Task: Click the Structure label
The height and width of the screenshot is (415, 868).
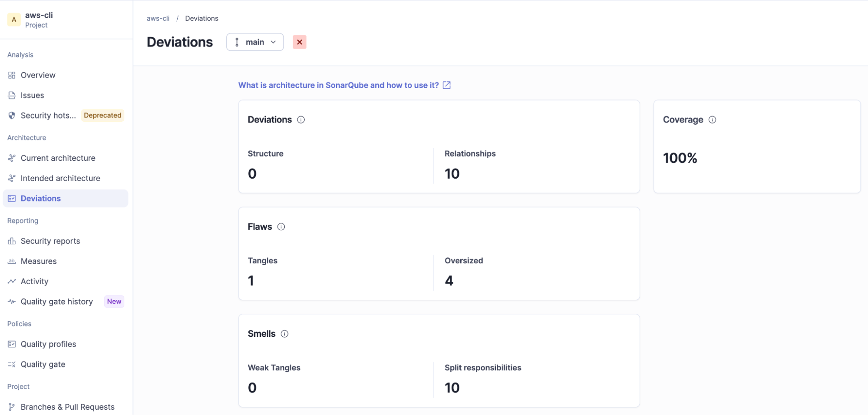Action: (x=266, y=154)
